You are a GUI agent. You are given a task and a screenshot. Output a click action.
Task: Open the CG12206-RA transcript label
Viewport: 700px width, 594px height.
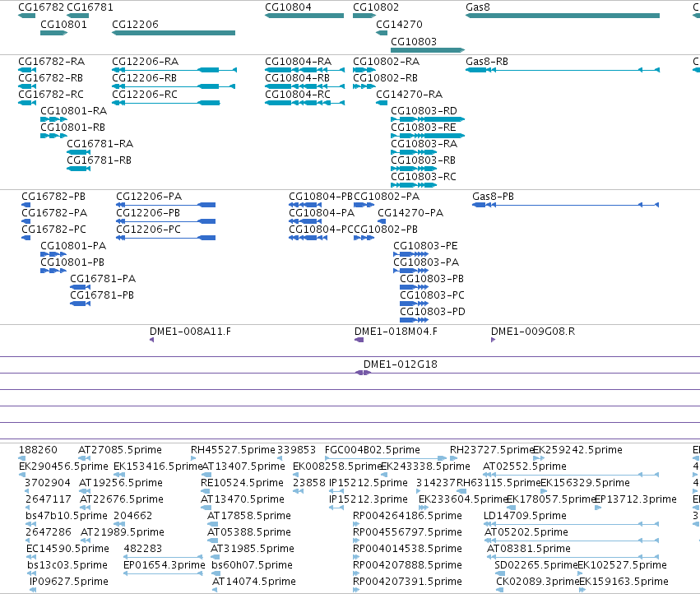[x=145, y=61]
